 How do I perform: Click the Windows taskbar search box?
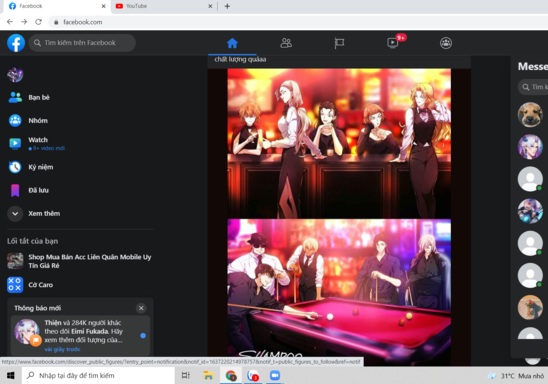[98, 375]
